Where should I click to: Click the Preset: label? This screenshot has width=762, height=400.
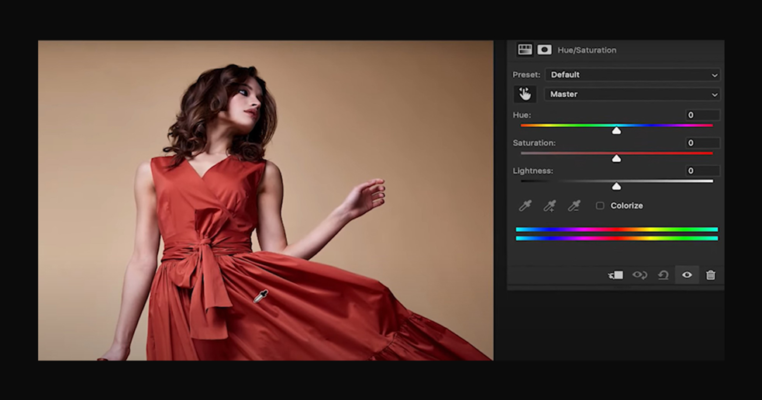pos(526,75)
